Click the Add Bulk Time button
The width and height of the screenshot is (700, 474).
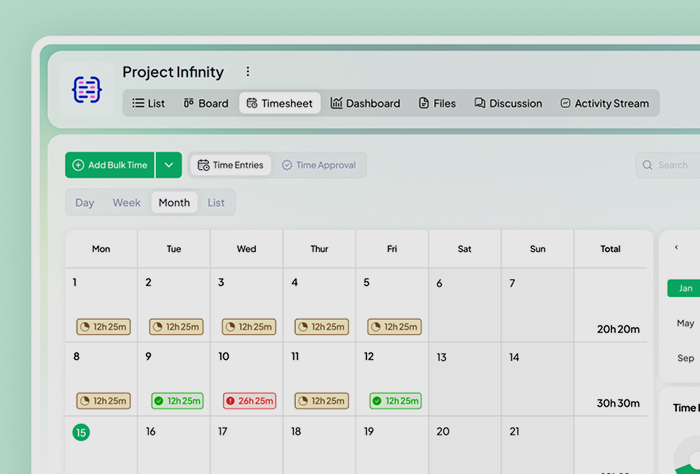[110, 165]
